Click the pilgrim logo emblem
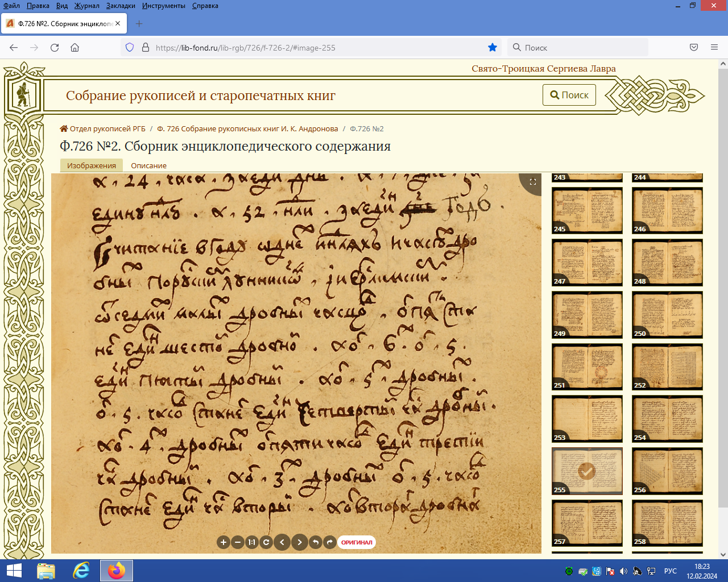 click(23, 95)
